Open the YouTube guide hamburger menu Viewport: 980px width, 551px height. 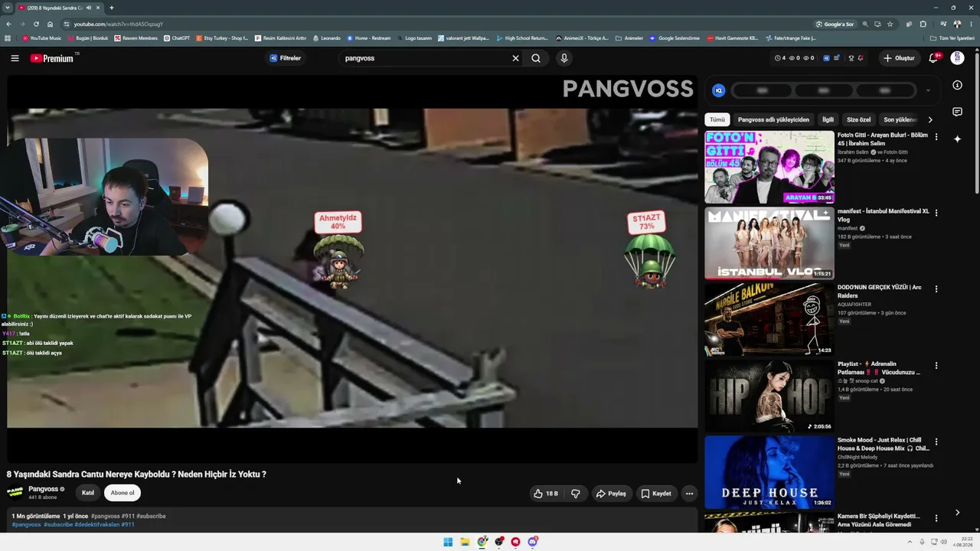pyautogui.click(x=15, y=58)
